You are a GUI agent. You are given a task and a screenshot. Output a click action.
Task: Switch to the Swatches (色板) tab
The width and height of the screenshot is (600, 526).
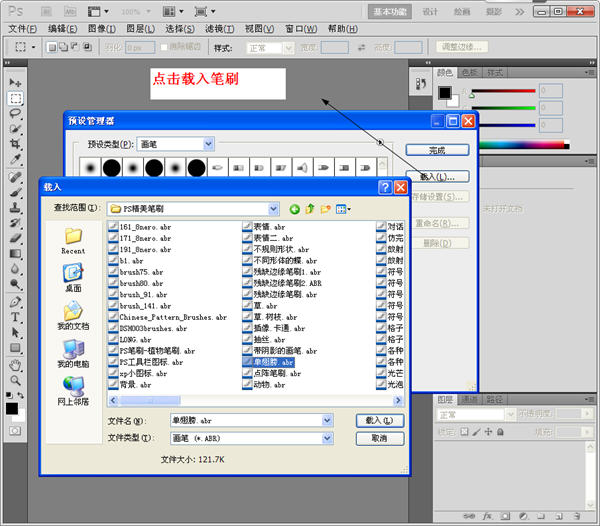(470, 73)
